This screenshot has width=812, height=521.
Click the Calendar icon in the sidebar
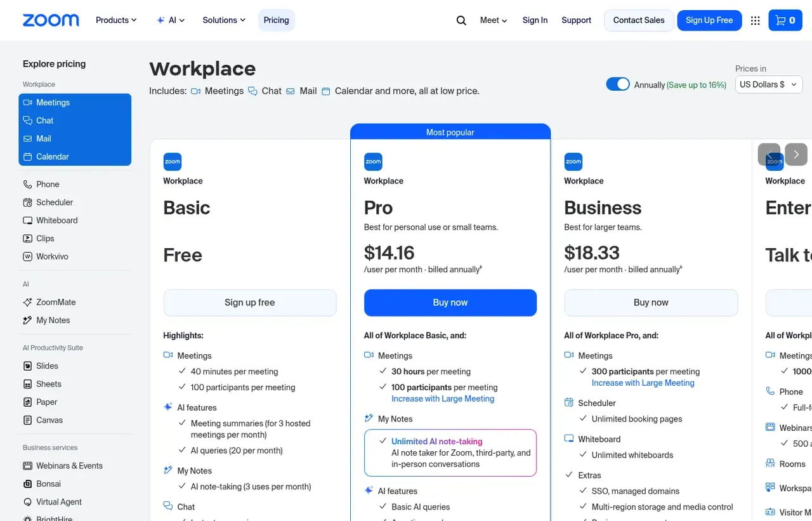point(27,157)
